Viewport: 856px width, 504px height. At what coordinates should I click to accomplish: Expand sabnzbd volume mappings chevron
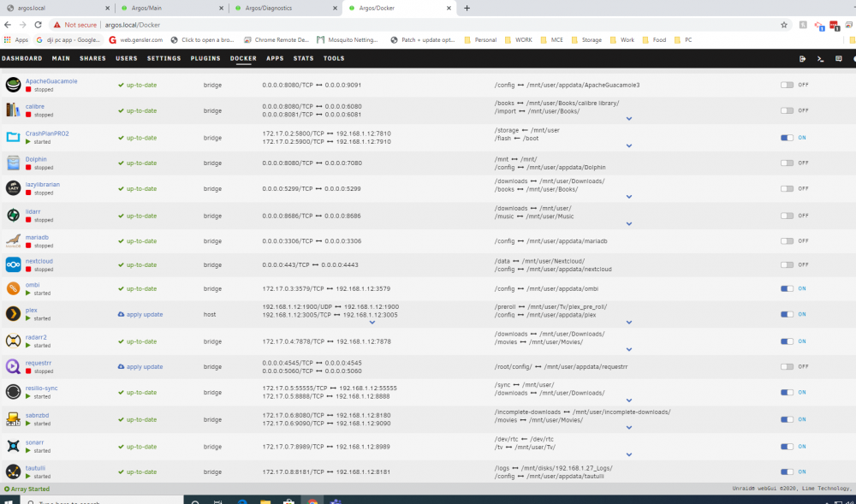point(629,427)
